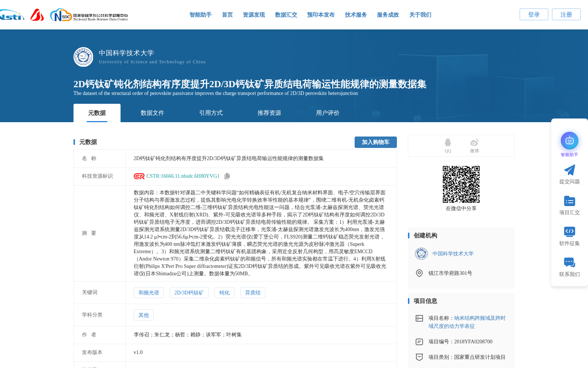Click the 中国科学技术大学 title in banner
The width and height of the screenshot is (588, 368).
[126, 53]
